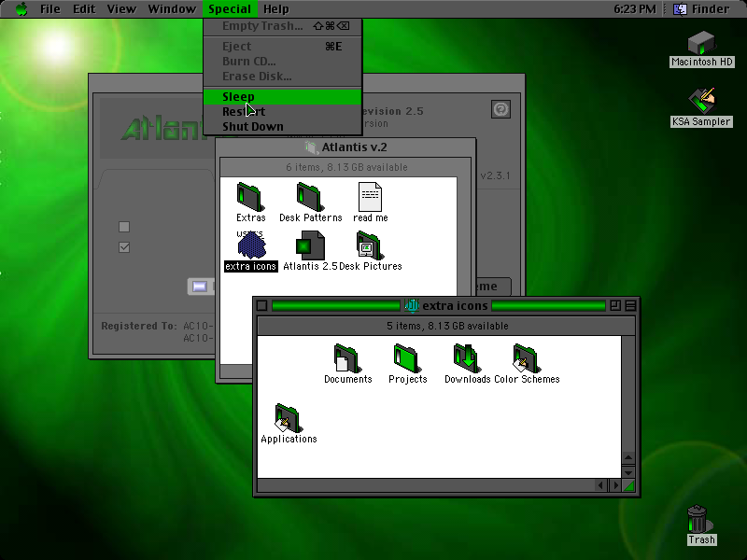Click the clock showing 6:23 PM
Screen dimensions: 747x560
pyautogui.click(x=635, y=9)
